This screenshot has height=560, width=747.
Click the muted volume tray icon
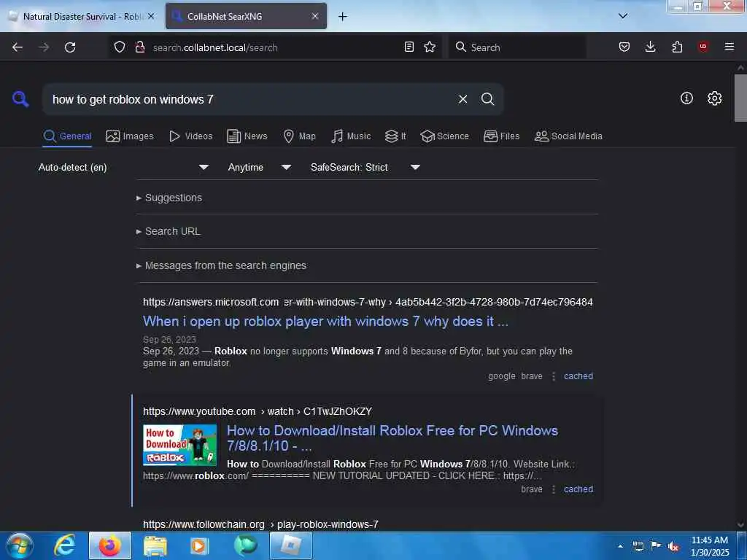click(x=673, y=546)
